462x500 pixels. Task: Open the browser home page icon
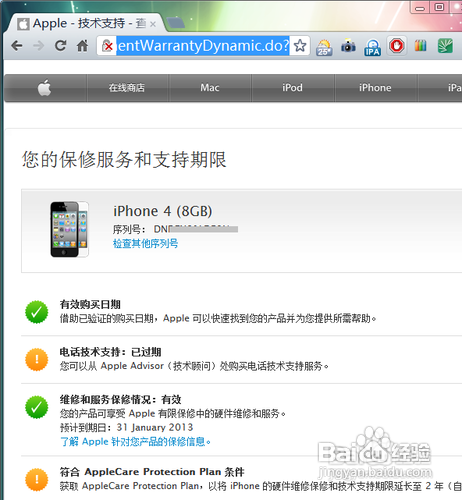(82, 46)
